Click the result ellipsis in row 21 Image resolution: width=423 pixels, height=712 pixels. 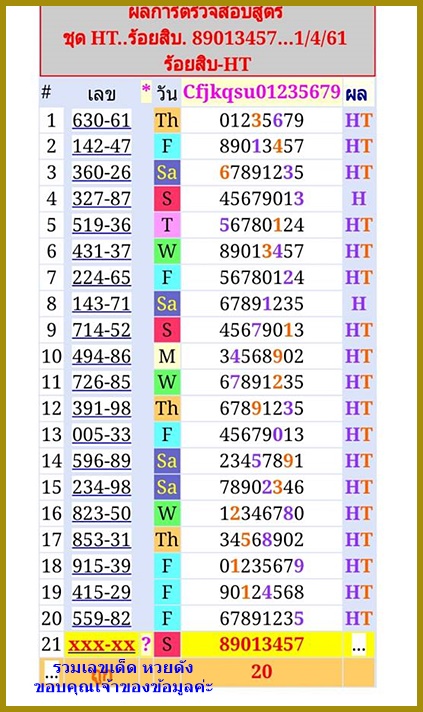pyautogui.click(x=359, y=645)
